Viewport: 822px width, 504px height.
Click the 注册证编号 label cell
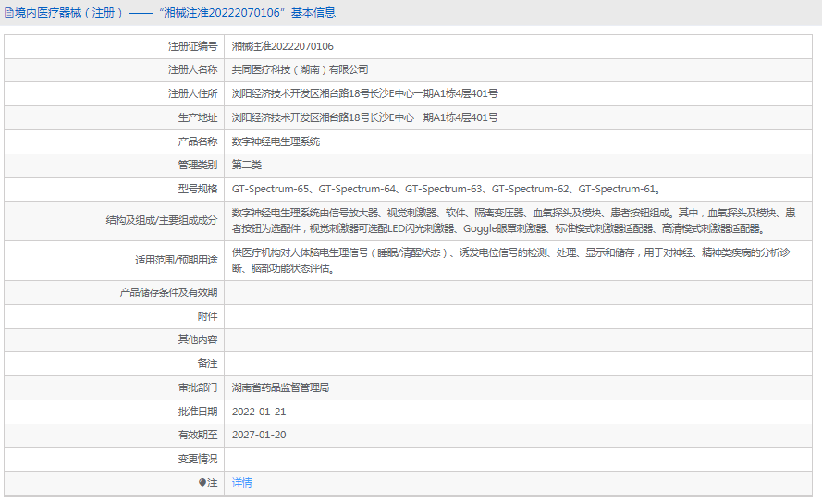(x=193, y=46)
